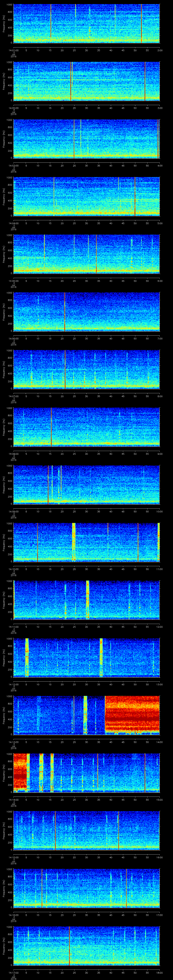Image resolution: width=173 pixels, height=980 pixels.
Task: Click the 11:00 end time label
Action: (159, 569)
